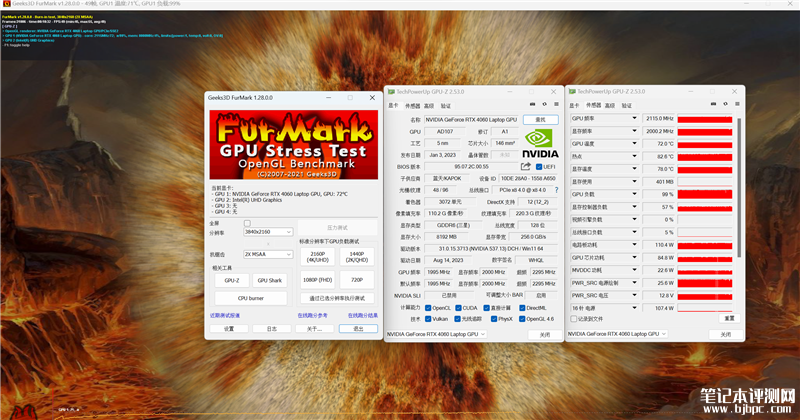The height and width of the screenshot is (420, 800).
Task: Click the question mark beside bus interface
Action: [x=556, y=190]
